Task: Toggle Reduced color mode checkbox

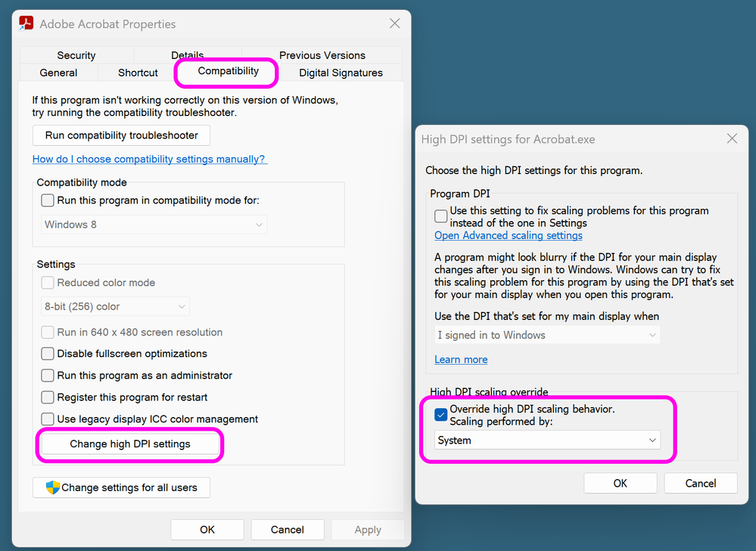Action: point(48,282)
